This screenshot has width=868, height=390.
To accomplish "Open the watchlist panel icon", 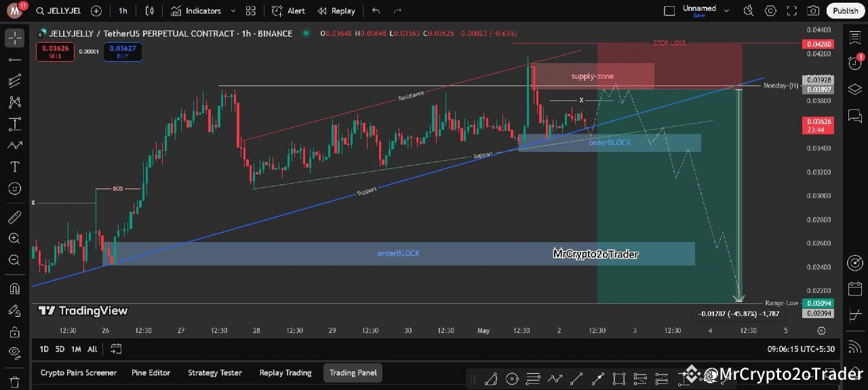I will pyautogui.click(x=855, y=38).
